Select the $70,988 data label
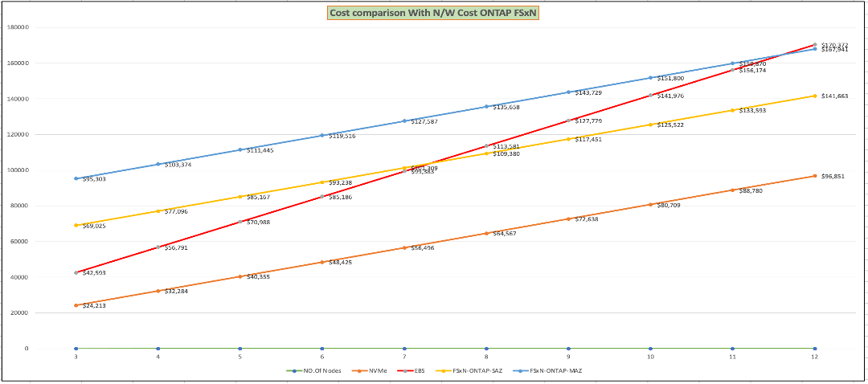The height and width of the screenshot is (384, 868). tap(257, 223)
